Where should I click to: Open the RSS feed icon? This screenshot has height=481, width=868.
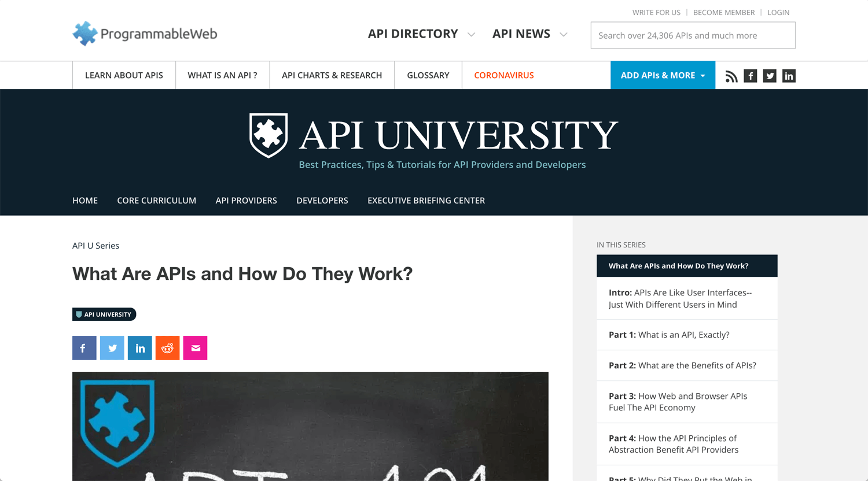tap(731, 76)
